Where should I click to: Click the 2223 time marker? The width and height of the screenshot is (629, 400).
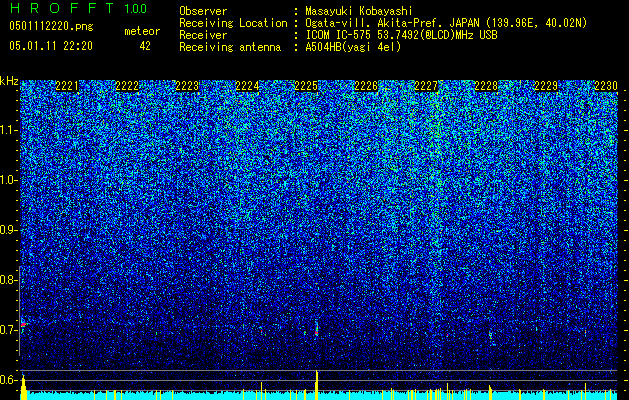187,86
